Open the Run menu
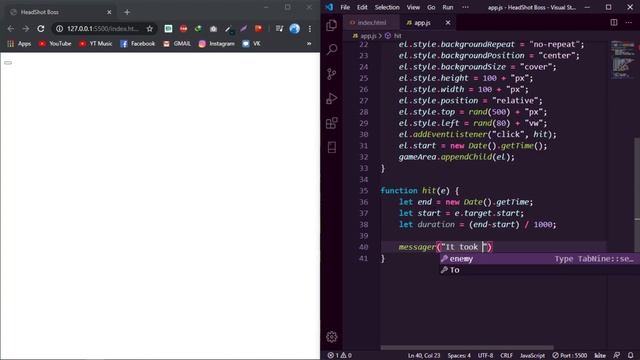640x360 pixels. click(448, 7)
